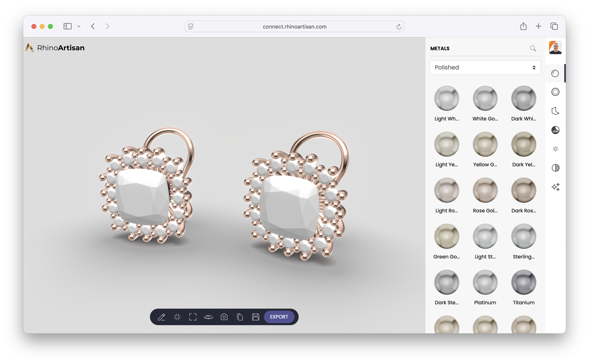Reload the page

click(399, 26)
